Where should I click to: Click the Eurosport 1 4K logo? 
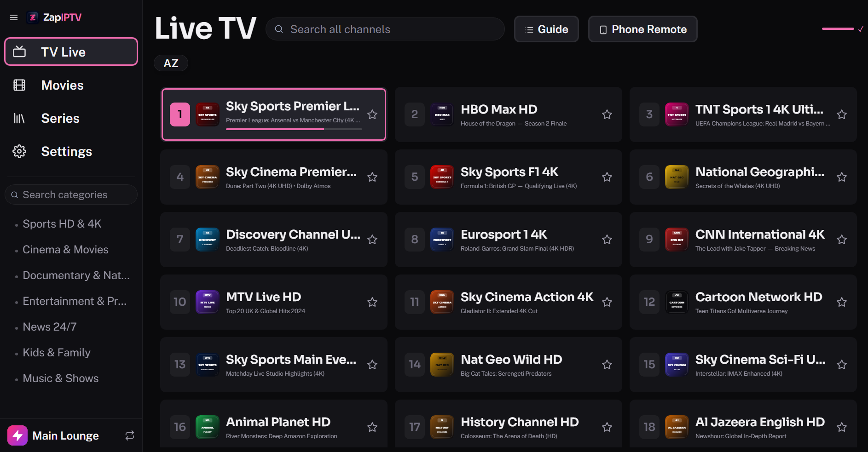pyautogui.click(x=442, y=240)
